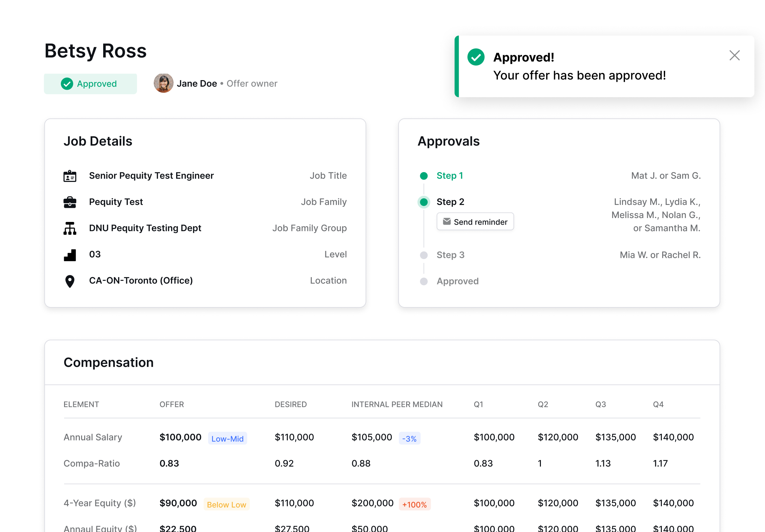
Task: Click the Send reminder button
Action: [475, 222]
